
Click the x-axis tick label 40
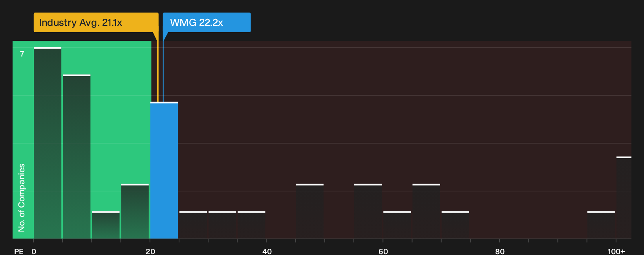click(x=267, y=251)
